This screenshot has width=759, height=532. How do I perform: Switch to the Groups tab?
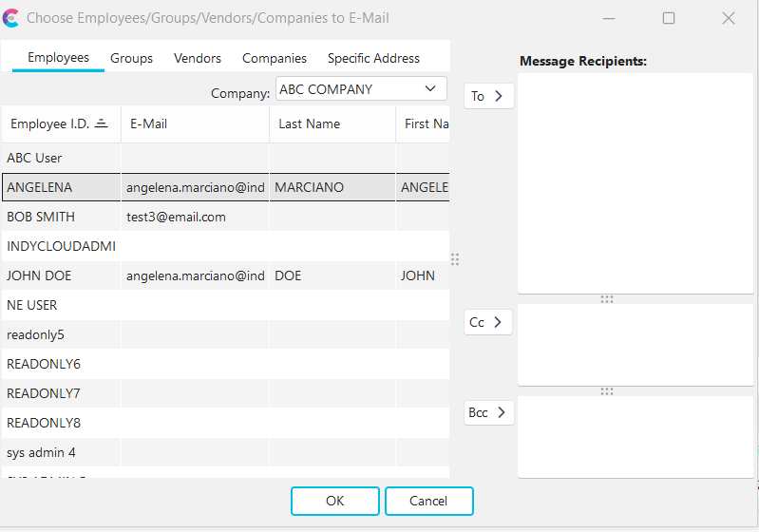[131, 58]
